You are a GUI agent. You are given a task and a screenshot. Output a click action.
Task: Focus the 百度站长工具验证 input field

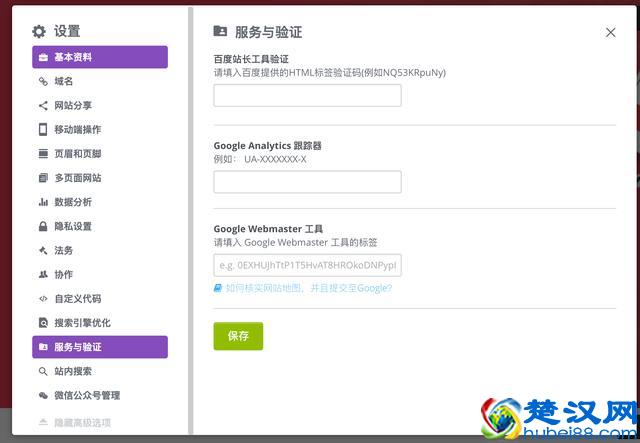coord(307,96)
